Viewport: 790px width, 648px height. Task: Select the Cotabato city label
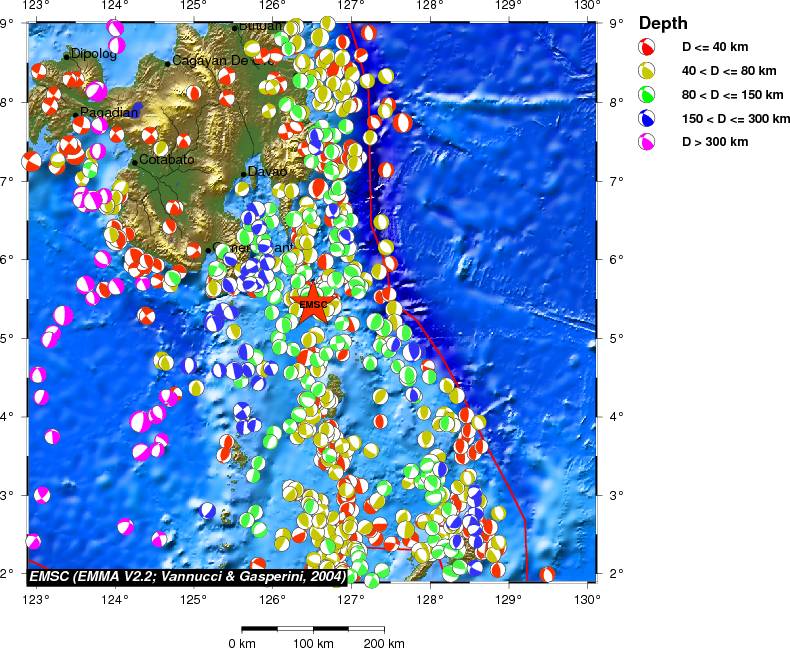click(167, 160)
